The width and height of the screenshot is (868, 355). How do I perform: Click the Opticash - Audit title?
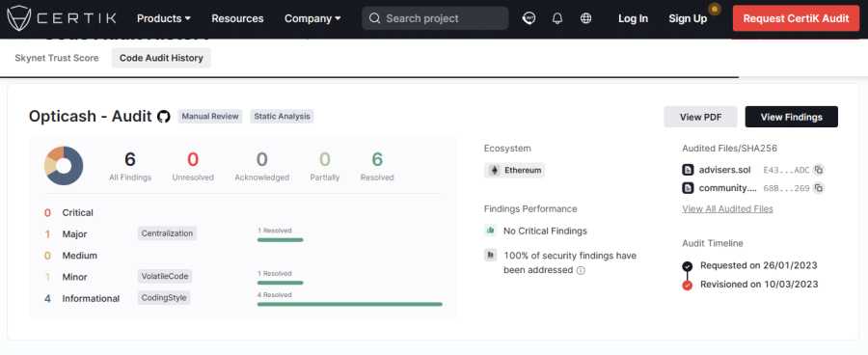[91, 117]
